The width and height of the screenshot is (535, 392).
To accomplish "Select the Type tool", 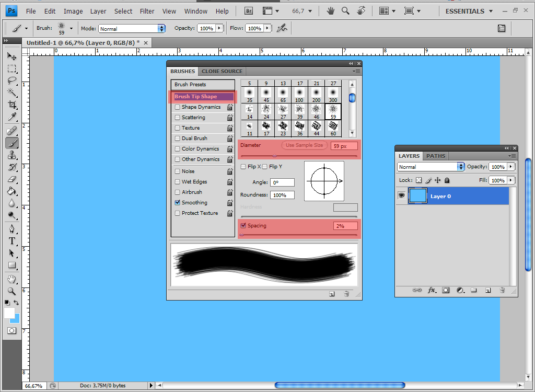I will pyautogui.click(x=12, y=241).
